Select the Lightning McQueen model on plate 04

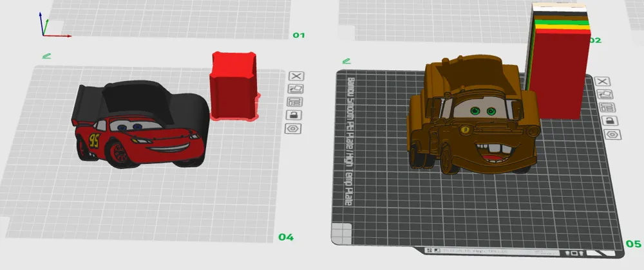coord(142,125)
